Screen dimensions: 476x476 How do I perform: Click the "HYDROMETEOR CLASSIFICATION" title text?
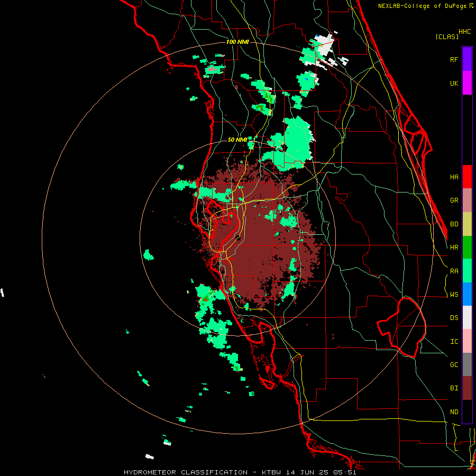[x=186, y=472]
